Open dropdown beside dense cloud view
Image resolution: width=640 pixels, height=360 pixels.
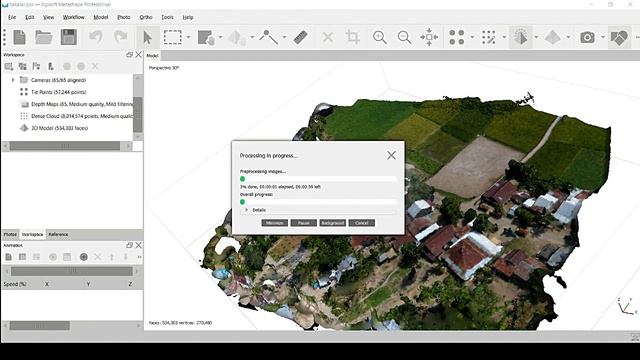pyautogui.click(x=504, y=37)
